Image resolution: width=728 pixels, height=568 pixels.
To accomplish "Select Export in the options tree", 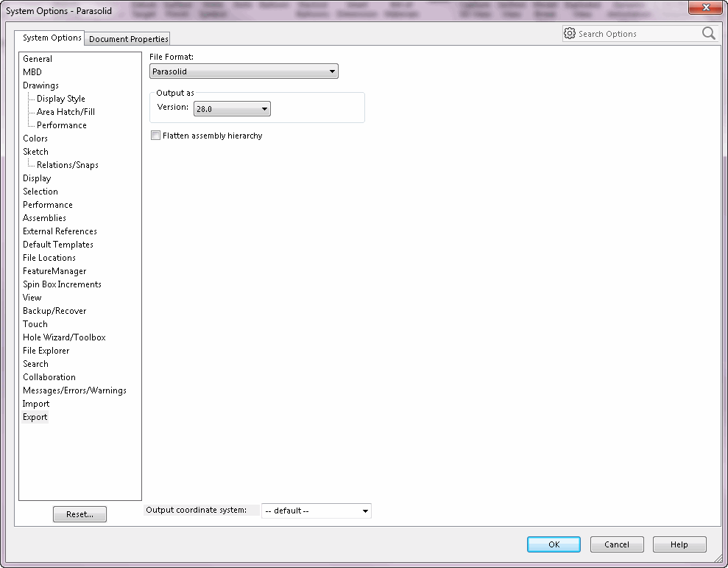I will click(x=35, y=416).
